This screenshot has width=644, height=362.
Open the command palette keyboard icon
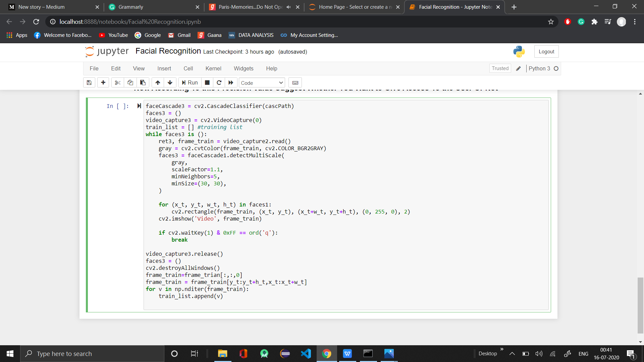tap(295, 83)
